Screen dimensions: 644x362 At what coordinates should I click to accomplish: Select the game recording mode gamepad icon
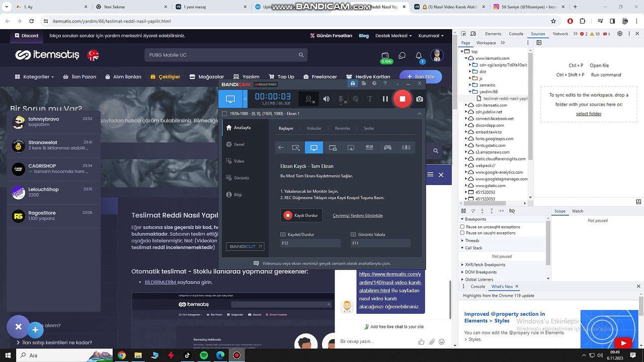(387, 148)
